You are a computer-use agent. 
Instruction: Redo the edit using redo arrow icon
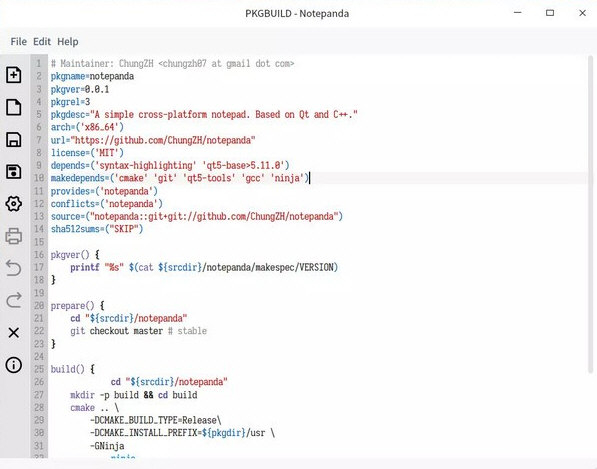[14, 300]
